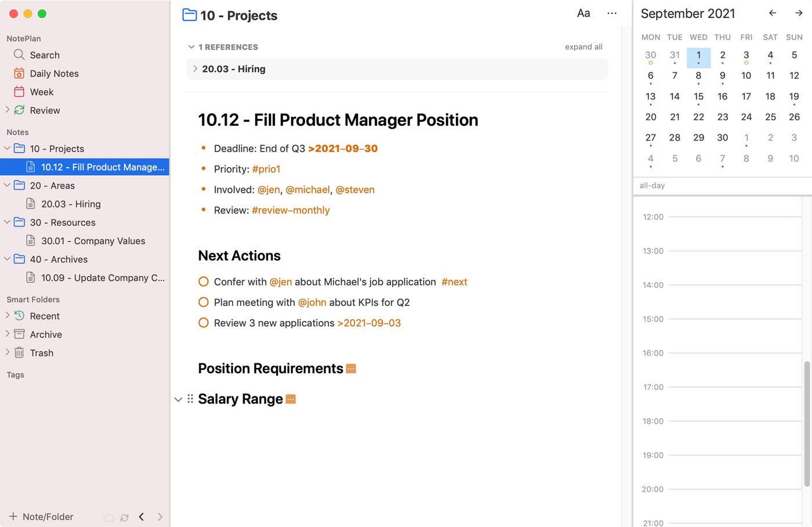This screenshot has height=527, width=812.
Task: Click the Aa font settings icon
Action: [583, 13]
